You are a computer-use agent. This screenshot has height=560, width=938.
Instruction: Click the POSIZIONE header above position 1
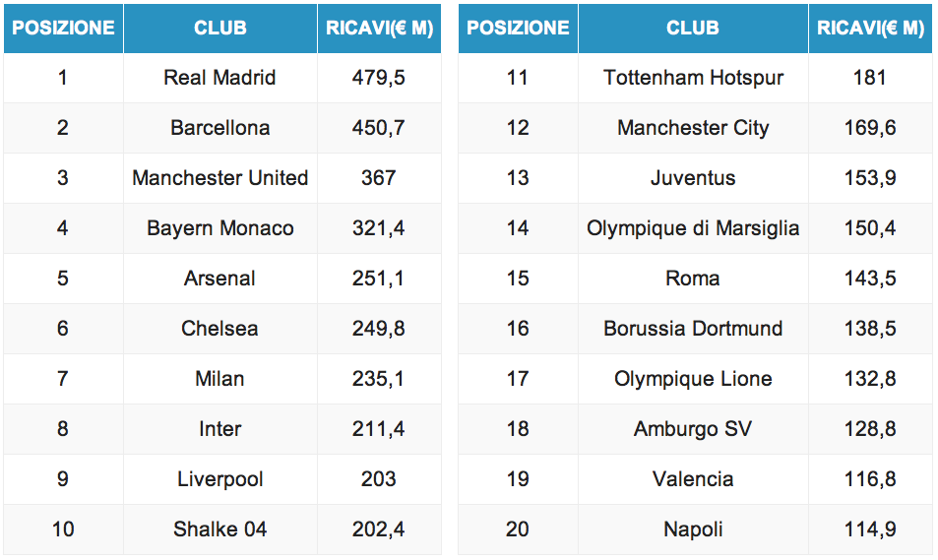click(63, 28)
